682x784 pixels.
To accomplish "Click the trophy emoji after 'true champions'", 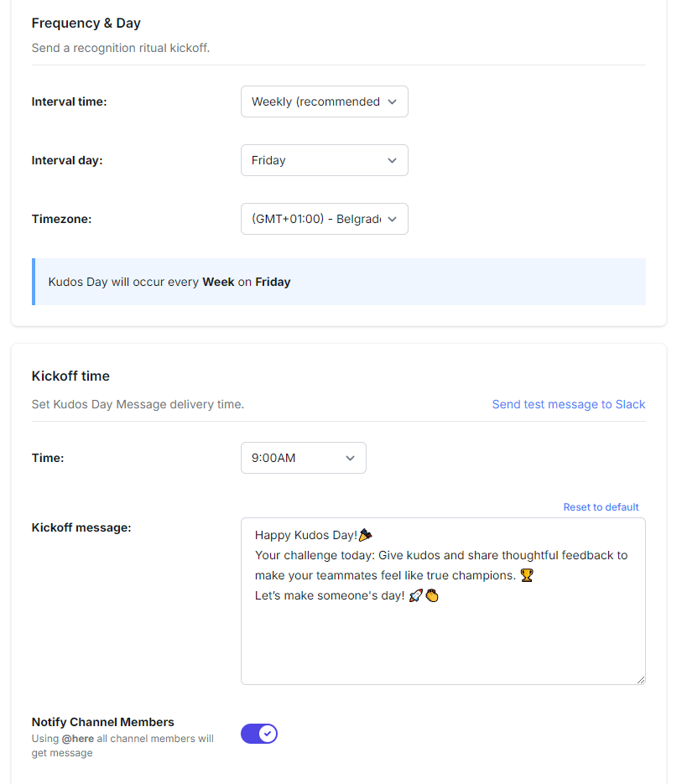I will (527, 575).
